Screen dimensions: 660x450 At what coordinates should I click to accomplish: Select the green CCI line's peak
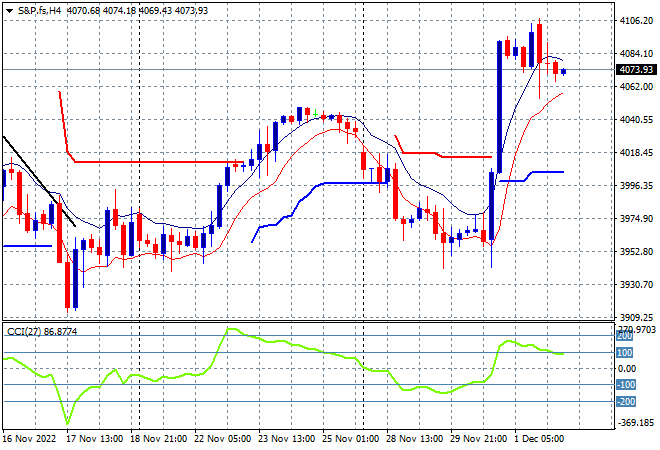coord(231,329)
